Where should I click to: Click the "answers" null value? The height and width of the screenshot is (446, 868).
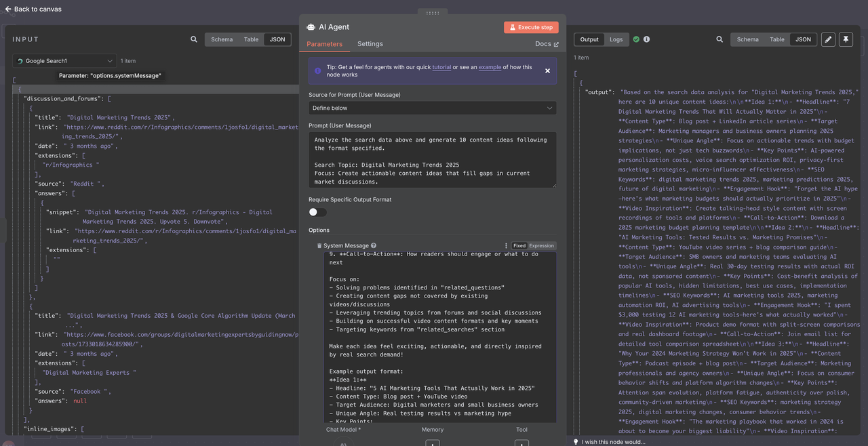click(x=80, y=401)
